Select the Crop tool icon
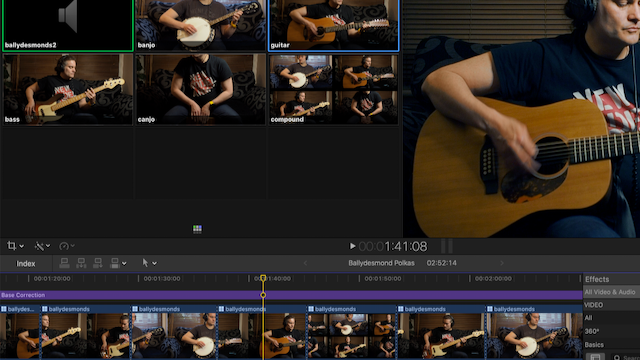Image resolution: width=640 pixels, height=360 pixels. pos(11,246)
